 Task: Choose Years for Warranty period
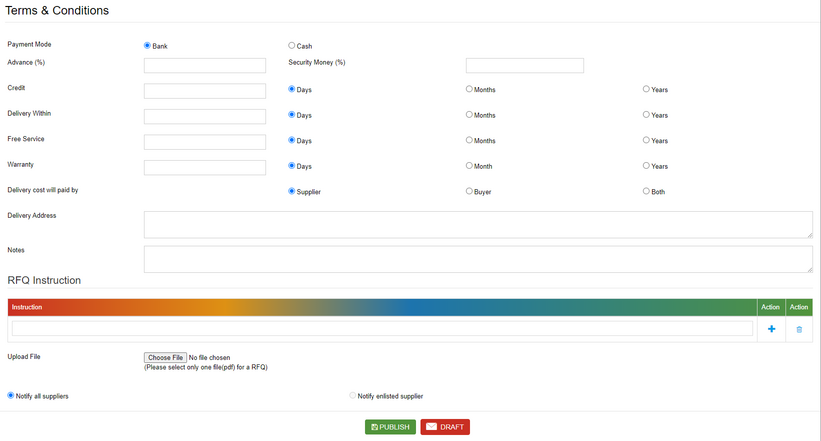(646, 166)
